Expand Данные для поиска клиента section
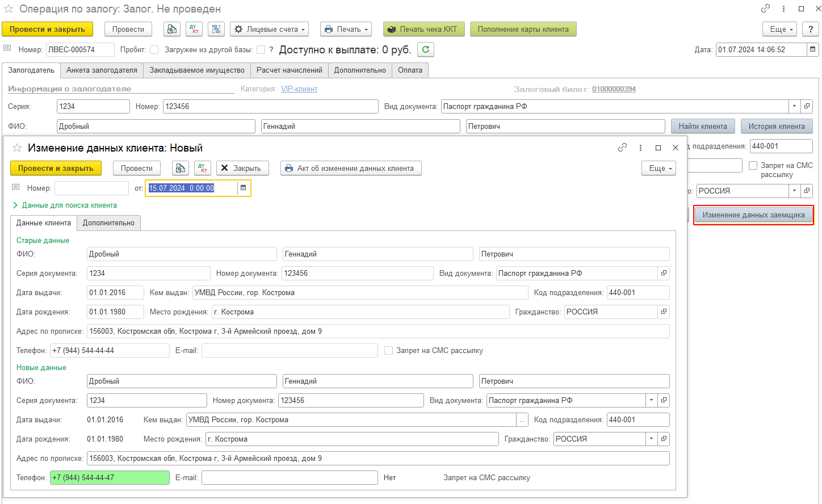The width and height of the screenshot is (822, 504). coord(64,205)
